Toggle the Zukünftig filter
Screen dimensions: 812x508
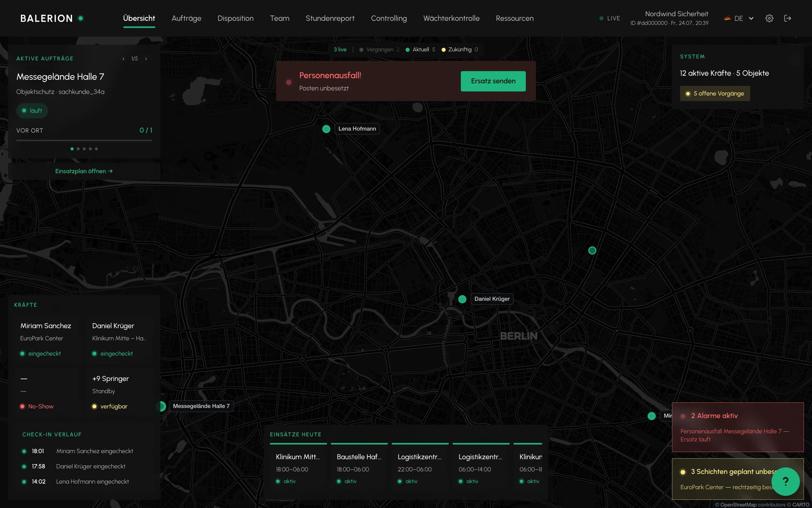coord(460,49)
